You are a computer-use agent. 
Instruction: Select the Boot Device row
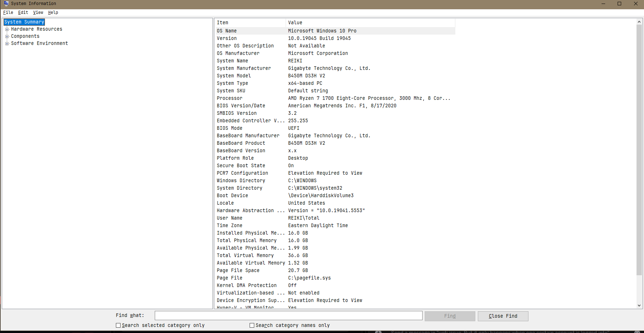335,196
